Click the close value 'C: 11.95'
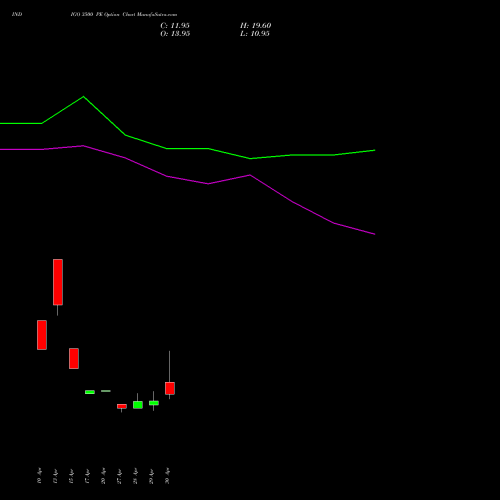 175,26
